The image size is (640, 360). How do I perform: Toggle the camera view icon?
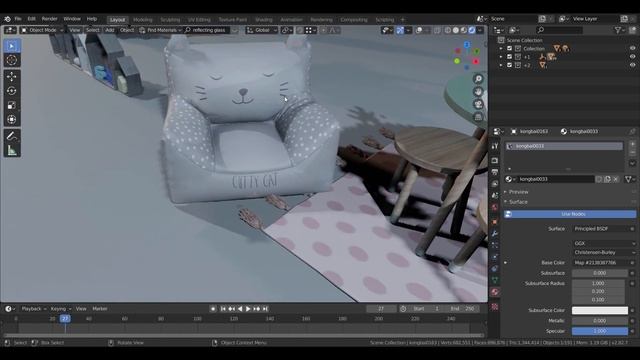click(478, 104)
